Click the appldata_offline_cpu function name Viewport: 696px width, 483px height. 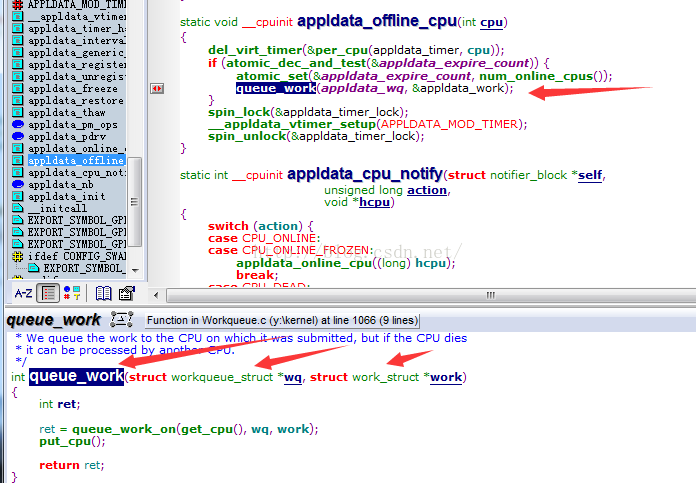(x=377, y=21)
